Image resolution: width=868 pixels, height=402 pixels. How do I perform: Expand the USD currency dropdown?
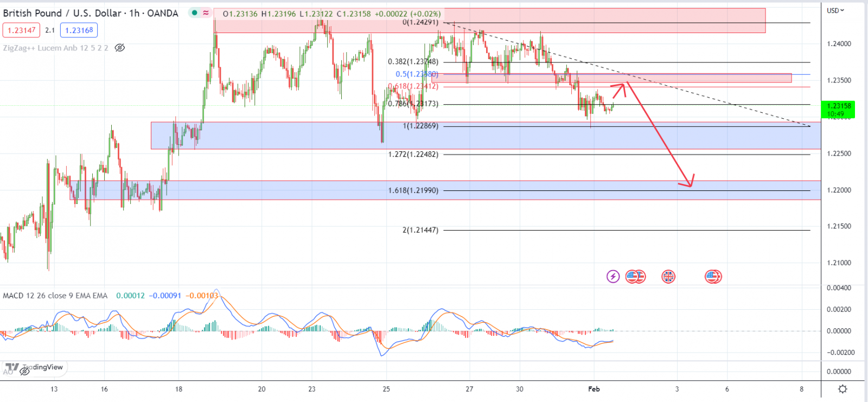point(835,10)
